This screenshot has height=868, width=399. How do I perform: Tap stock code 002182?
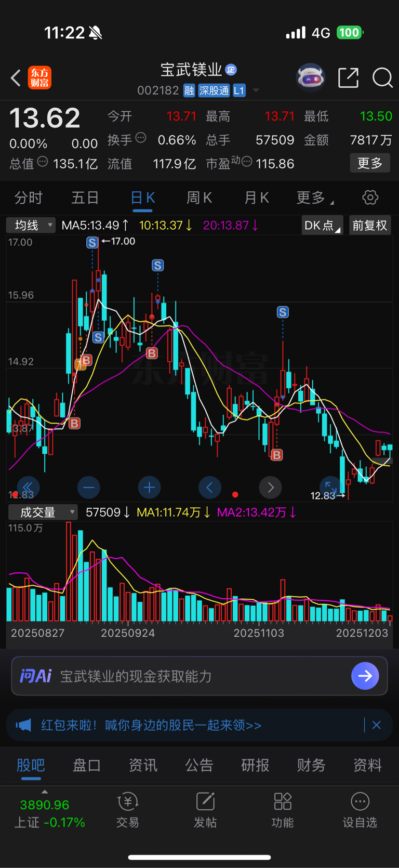tap(158, 90)
